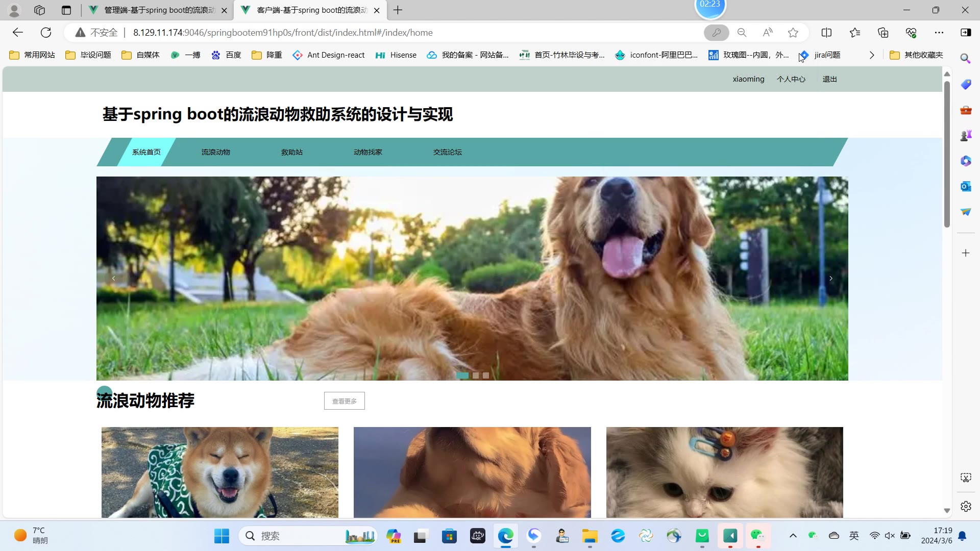Open sidebar settings gear icon
The image size is (980, 551).
tap(965, 507)
